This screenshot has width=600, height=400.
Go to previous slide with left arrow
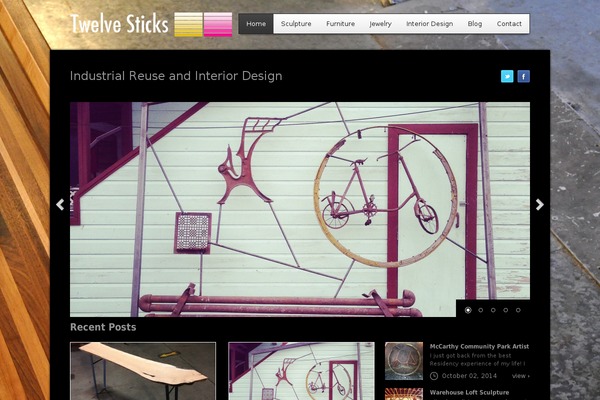tap(60, 204)
